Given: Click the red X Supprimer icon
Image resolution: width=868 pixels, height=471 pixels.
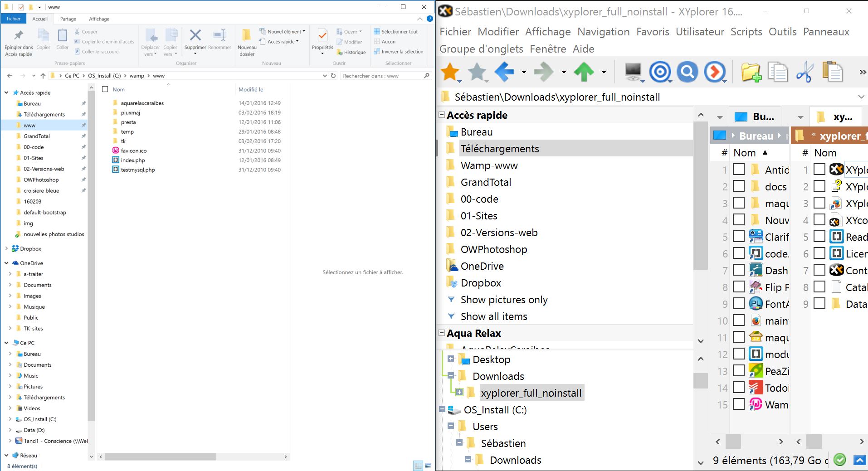Looking at the screenshot, I should point(195,35).
